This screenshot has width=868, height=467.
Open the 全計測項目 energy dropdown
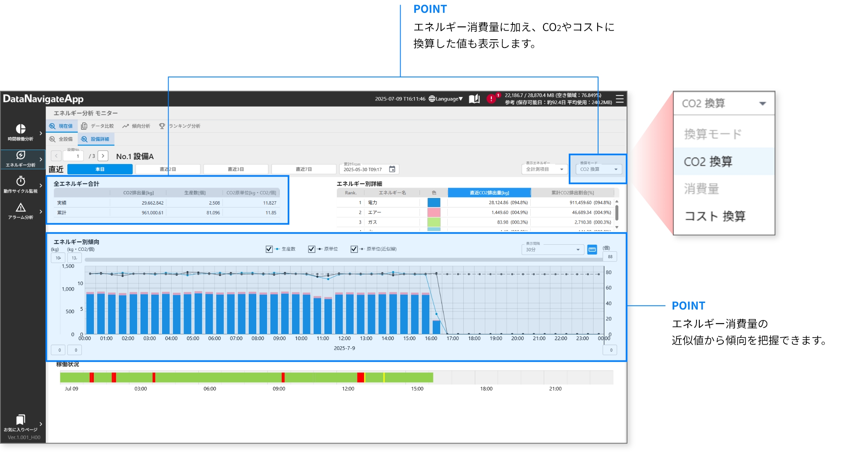(x=544, y=169)
